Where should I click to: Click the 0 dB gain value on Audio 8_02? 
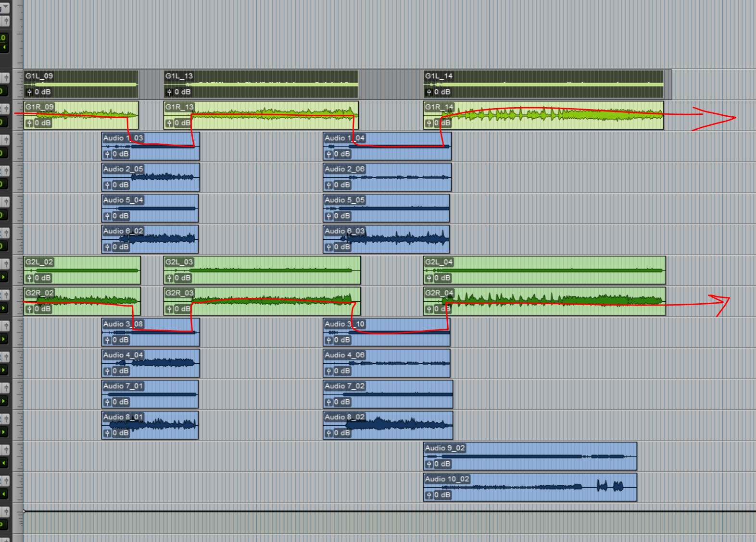click(x=342, y=433)
